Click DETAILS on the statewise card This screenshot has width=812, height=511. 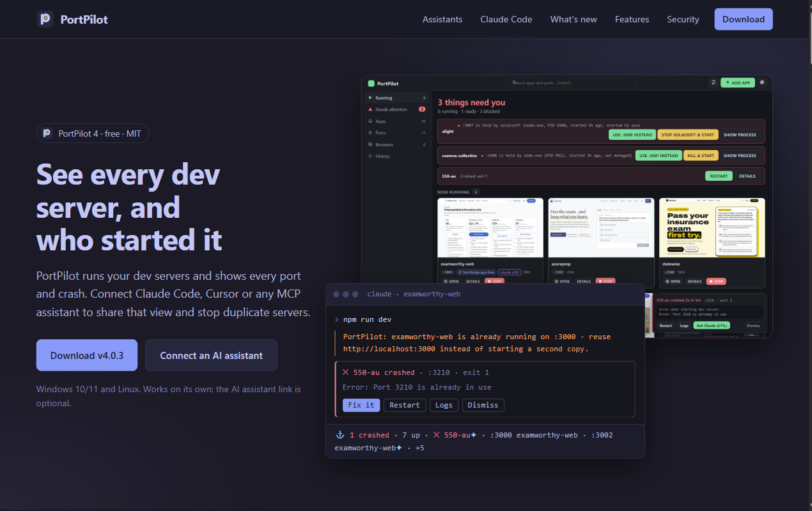pos(695,281)
